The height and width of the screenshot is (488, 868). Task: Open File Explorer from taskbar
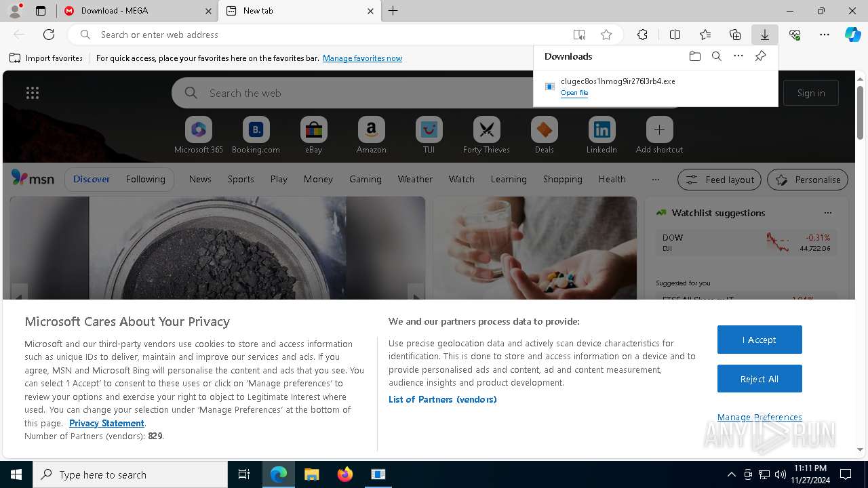coord(312,474)
